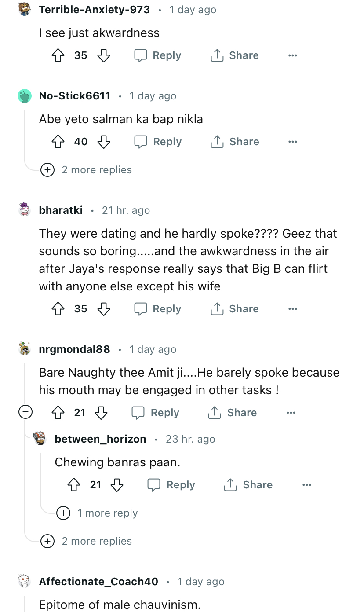364x612 pixels.
Task: Expand 2 more replies under nrgmondal88 thread
Action: coord(86,541)
